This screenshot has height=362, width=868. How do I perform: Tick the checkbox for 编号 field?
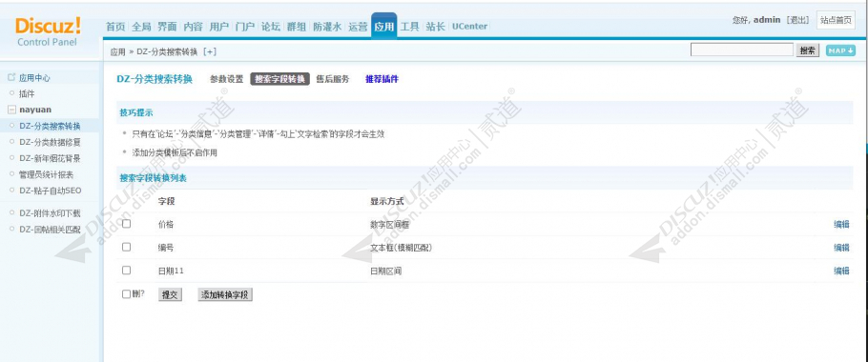pyautogui.click(x=126, y=247)
